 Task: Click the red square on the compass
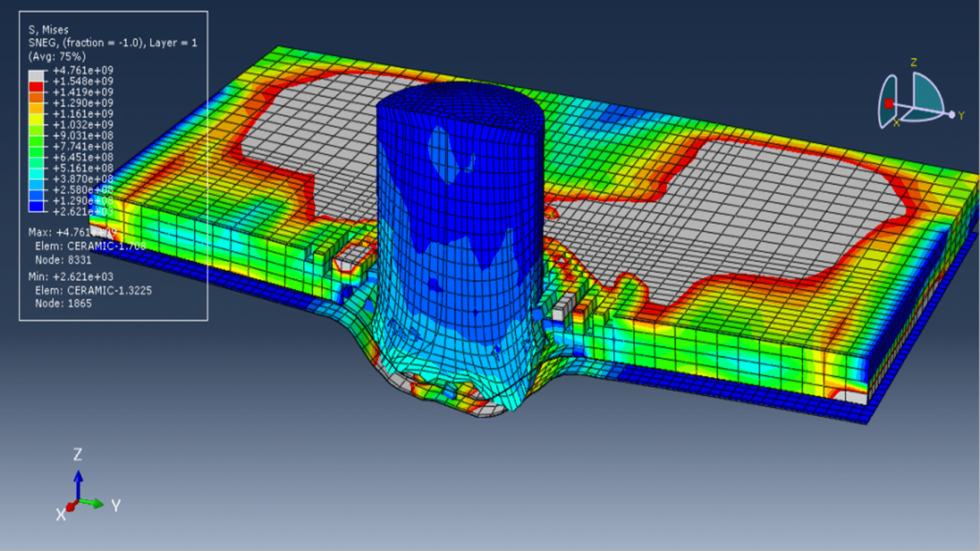(x=889, y=103)
